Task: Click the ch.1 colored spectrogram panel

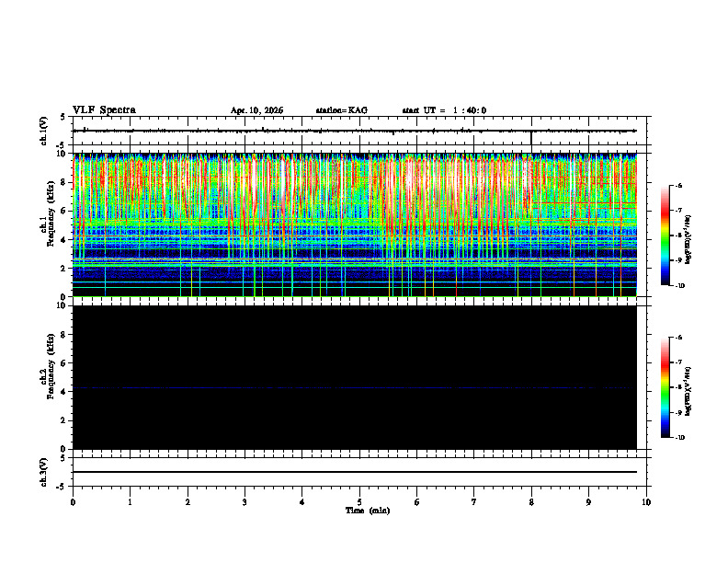Action: pyautogui.click(x=355, y=224)
